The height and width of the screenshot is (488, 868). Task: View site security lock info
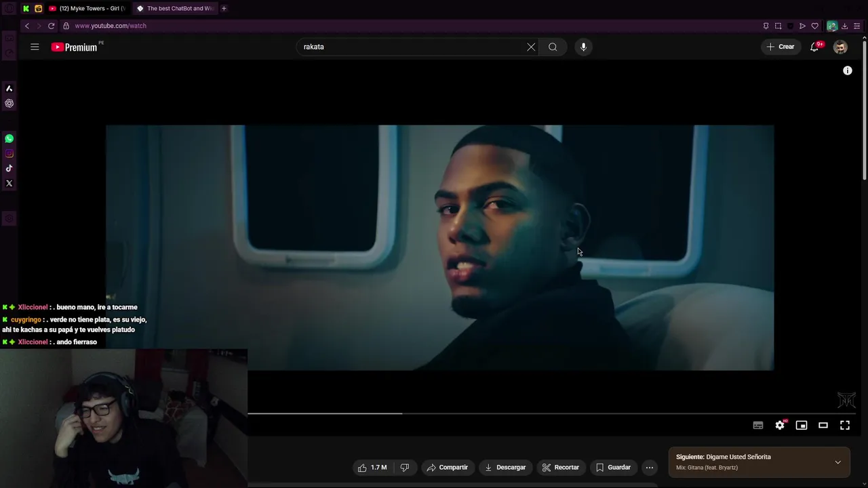(x=66, y=26)
